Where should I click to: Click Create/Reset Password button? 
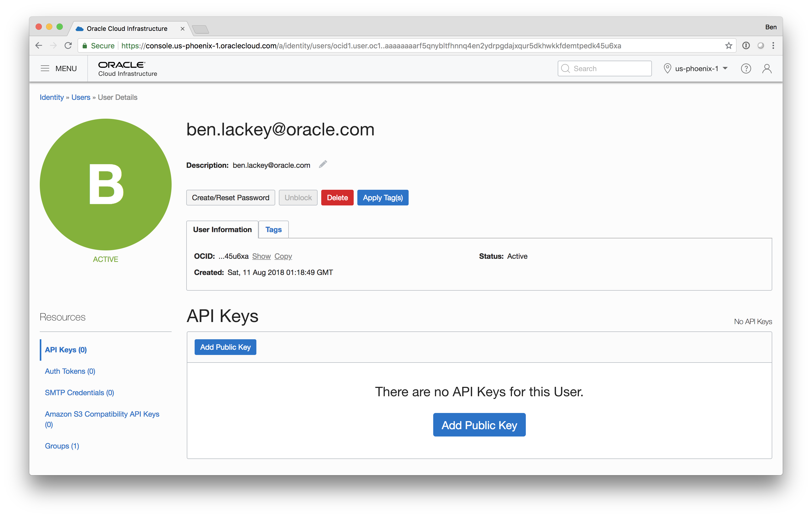click(x=230, y=198)
